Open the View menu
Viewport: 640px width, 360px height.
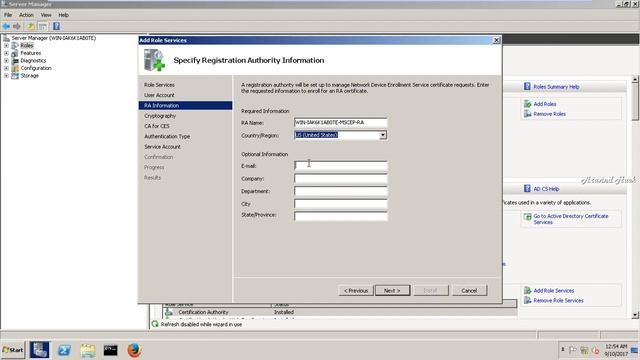point(46,15)
